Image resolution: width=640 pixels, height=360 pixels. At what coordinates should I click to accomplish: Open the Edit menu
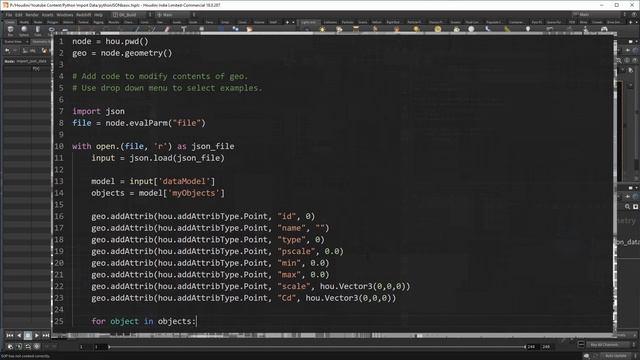[x=19, y=15]
